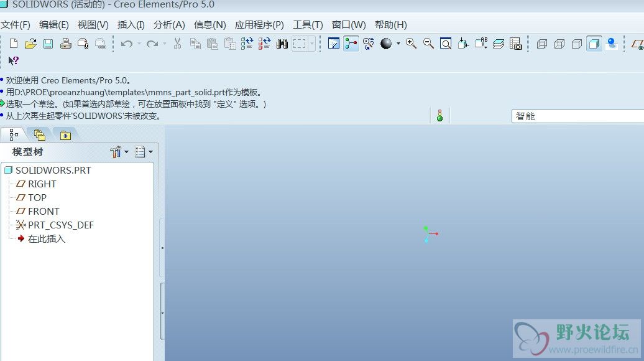This screenshot has height=361, width=644.
Task: Open the appearance gallery dropdown arrow
Action: click(398, 44)
